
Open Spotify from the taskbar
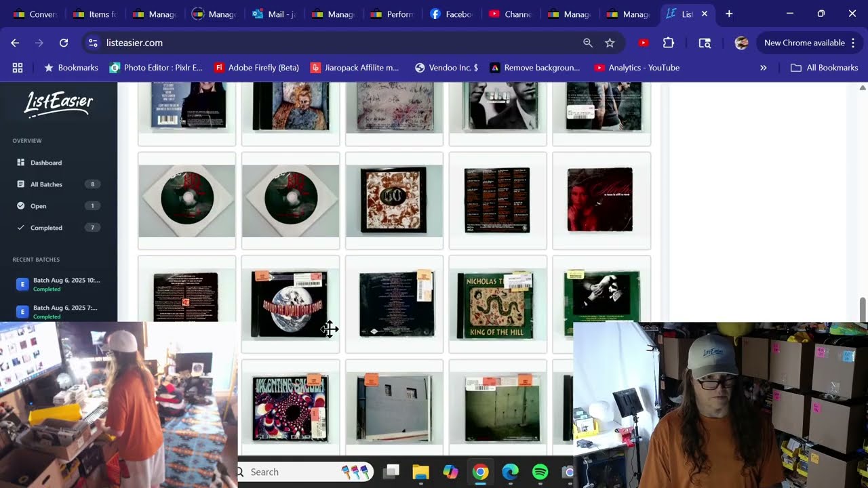pos(540,472)
